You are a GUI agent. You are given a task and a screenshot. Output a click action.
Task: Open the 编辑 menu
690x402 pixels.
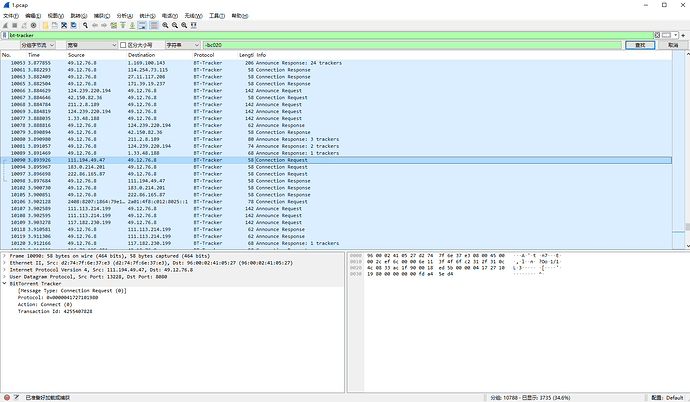33,16
